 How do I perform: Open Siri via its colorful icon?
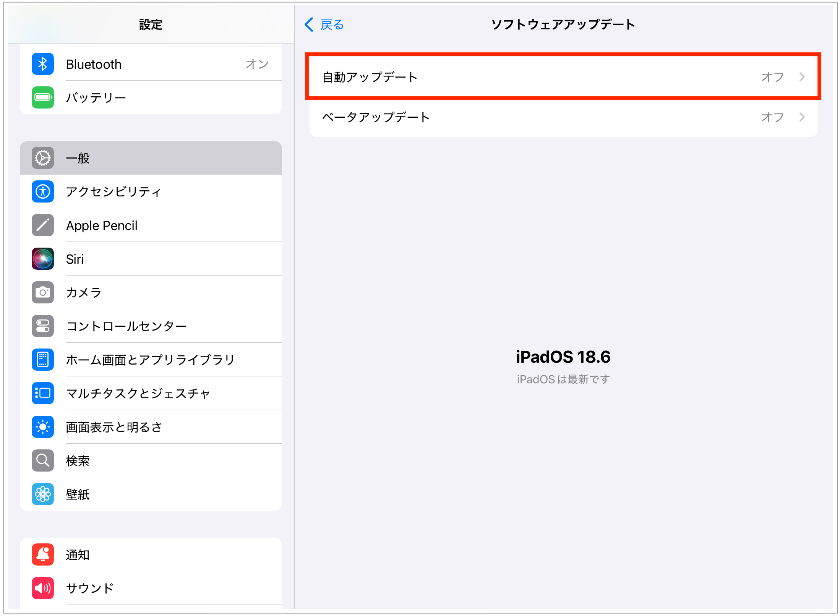[x=42, y=259]
